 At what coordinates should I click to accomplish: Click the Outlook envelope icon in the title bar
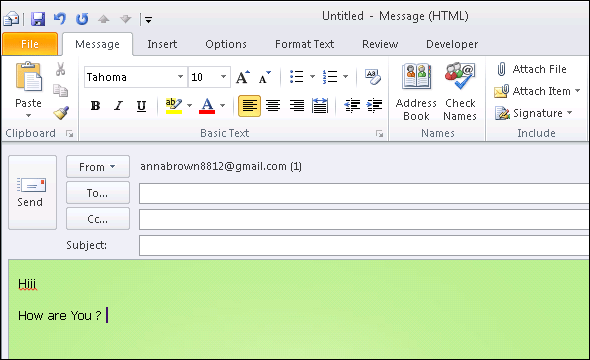[11, 18]
